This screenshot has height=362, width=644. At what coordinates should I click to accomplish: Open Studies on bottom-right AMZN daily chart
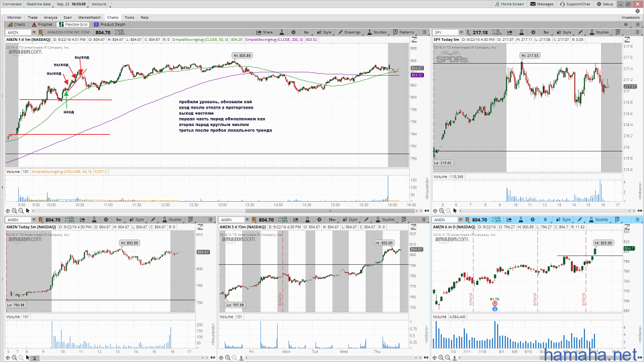click(x=598, y=220)
